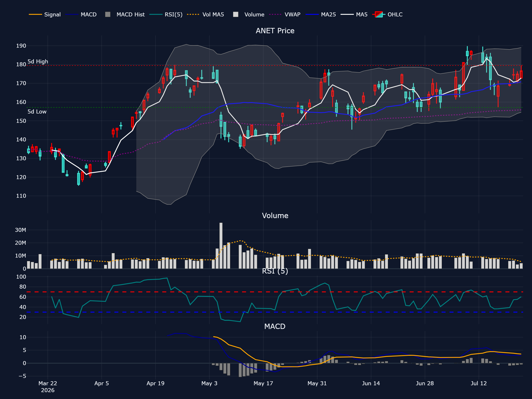Click the 100 label on RSI axis
This screenshot has width=532, height=399.
point(21,277)
